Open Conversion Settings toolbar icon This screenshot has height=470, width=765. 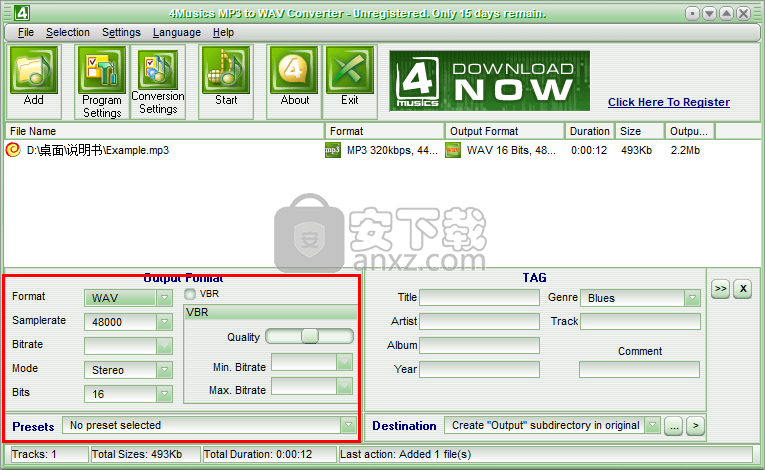tap(158, 70)
